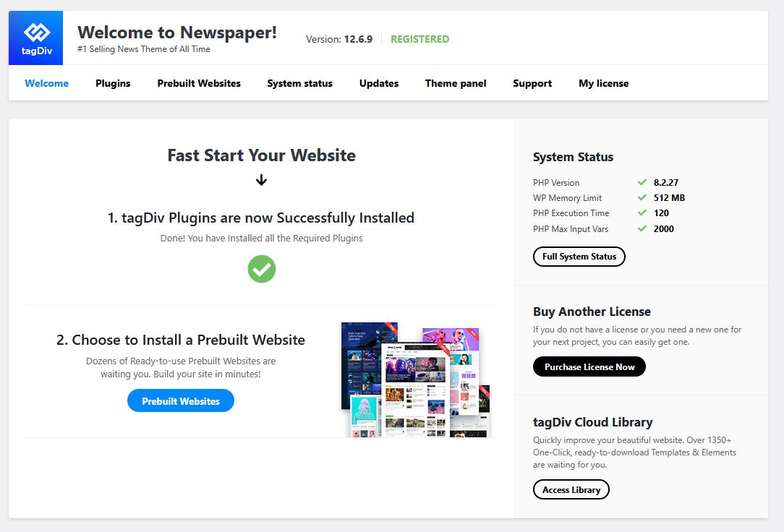This screenshot has height=532, width=784.
Task: Click version number 12.6.9
Action: click(358, 39)
